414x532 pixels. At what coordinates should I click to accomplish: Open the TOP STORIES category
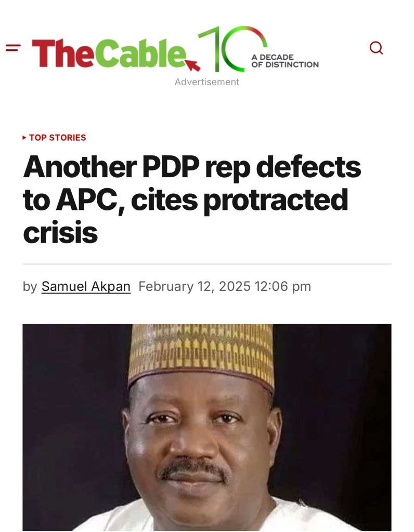pos(57,138)
